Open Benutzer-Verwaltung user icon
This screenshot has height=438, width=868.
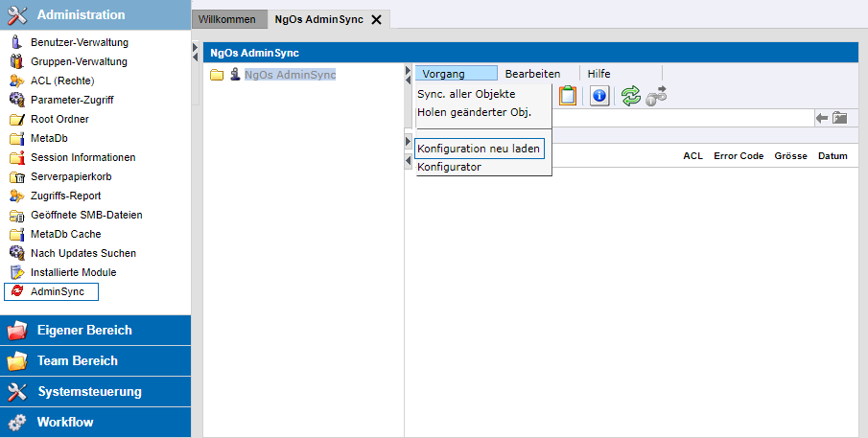(x=17, y=42)
